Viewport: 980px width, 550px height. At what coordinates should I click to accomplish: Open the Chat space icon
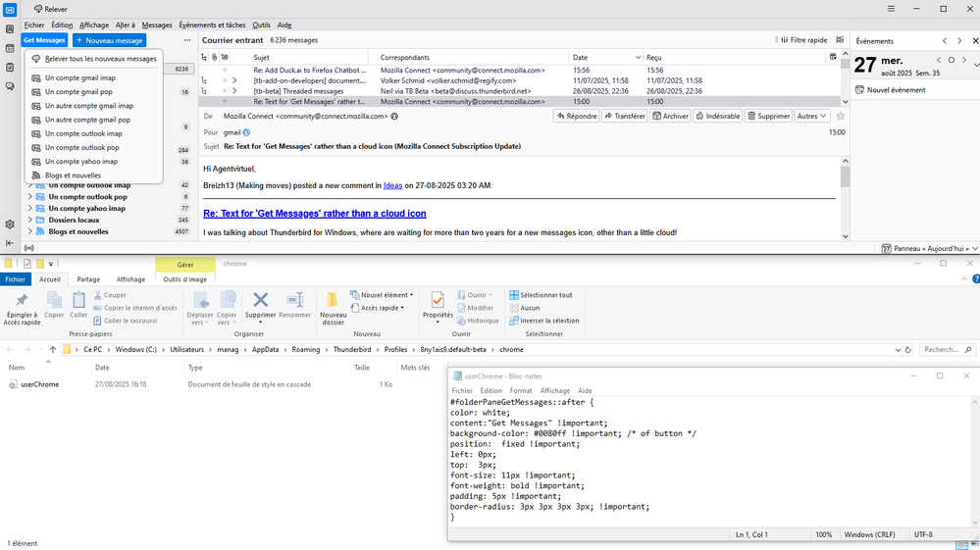coord(10,86)
